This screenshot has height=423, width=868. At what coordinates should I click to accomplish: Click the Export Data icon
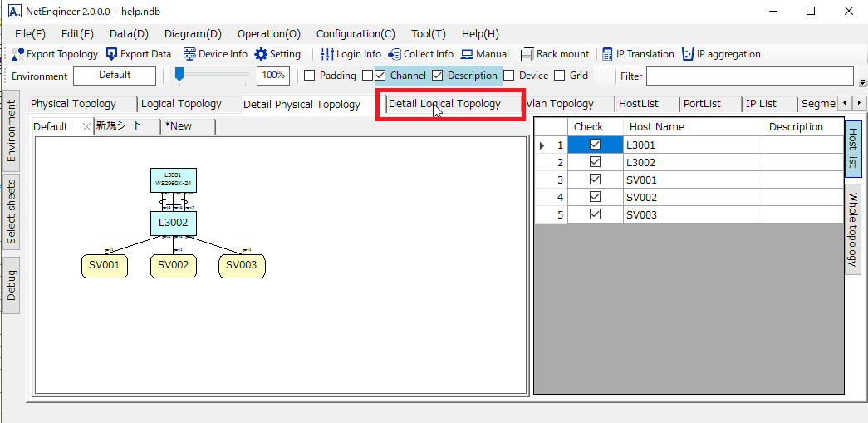click(112, 54)
